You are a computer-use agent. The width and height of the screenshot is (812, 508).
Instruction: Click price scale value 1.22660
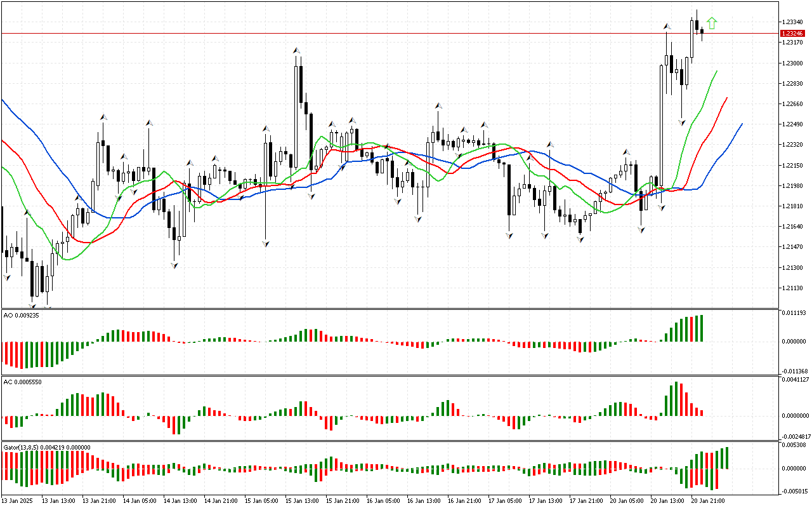[x=793, y=104]
